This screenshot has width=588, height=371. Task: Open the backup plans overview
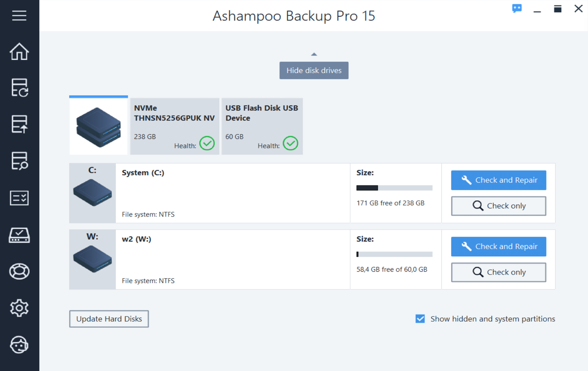click(x=19, y=198)
